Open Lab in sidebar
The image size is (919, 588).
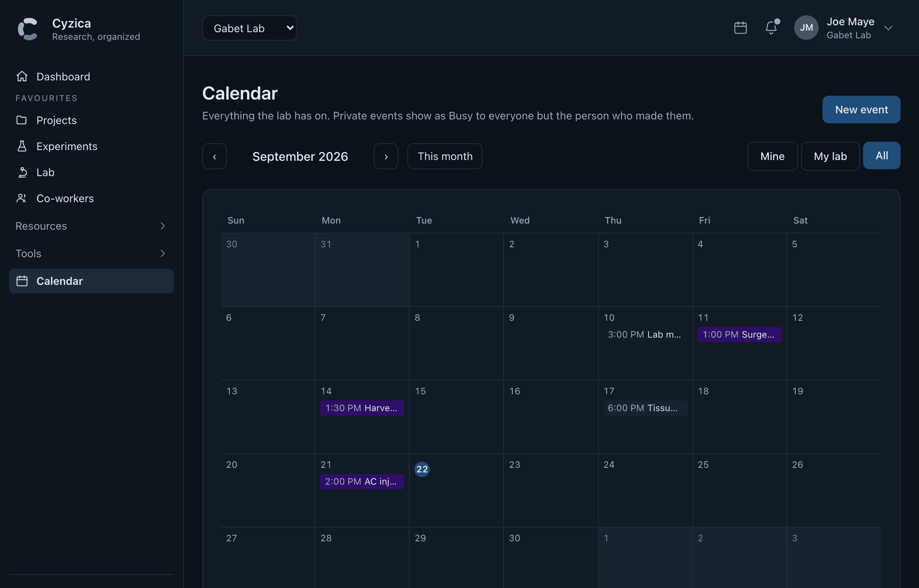coord(91,172)
